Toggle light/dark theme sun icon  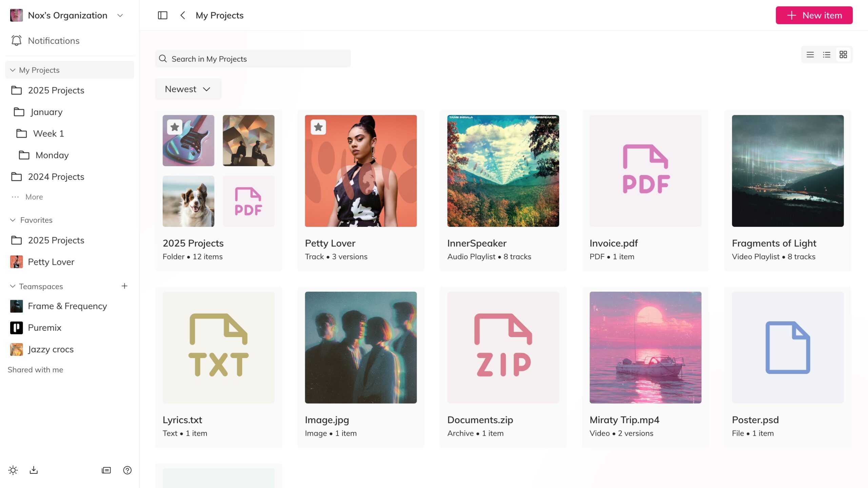tap(13, 470)
